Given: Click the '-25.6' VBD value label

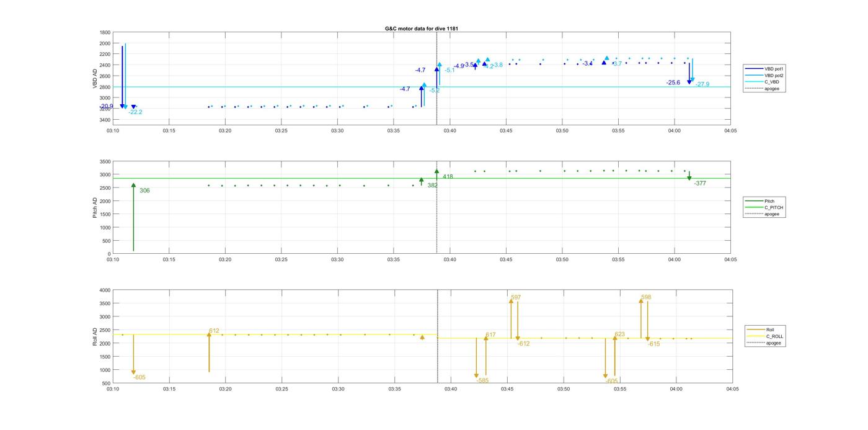Looking at the screenshot, I should point(673,83).
